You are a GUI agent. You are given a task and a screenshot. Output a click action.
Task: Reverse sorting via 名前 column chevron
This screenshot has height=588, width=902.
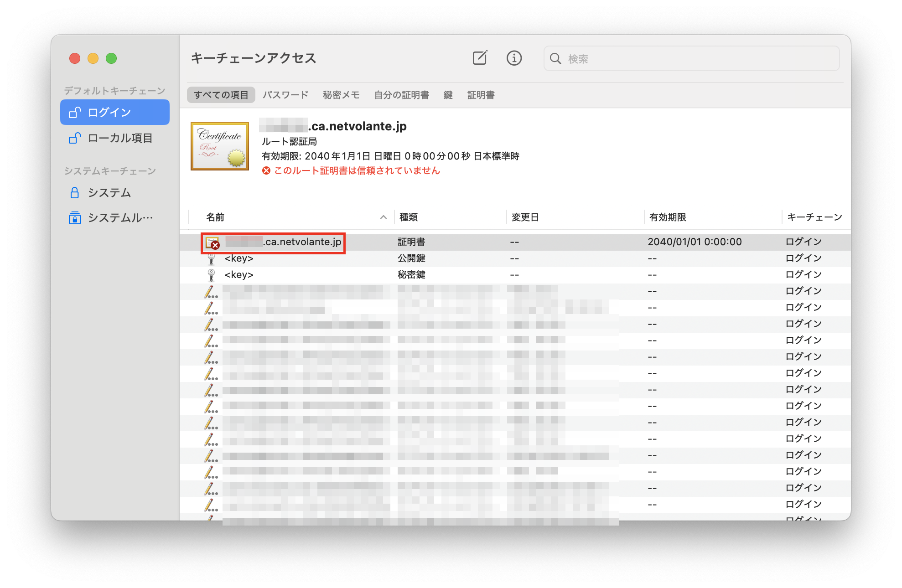[x=383, y=217]
